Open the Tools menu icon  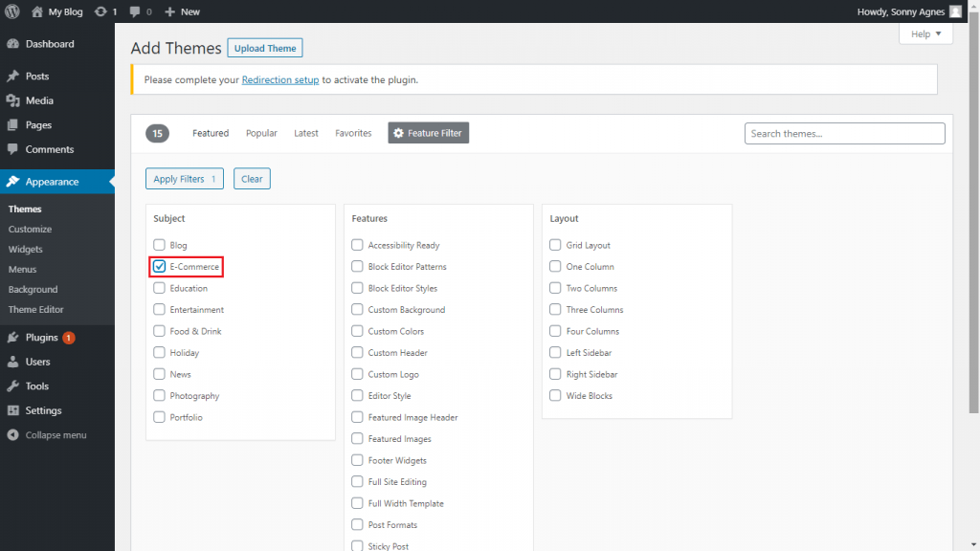coord(13,386)
